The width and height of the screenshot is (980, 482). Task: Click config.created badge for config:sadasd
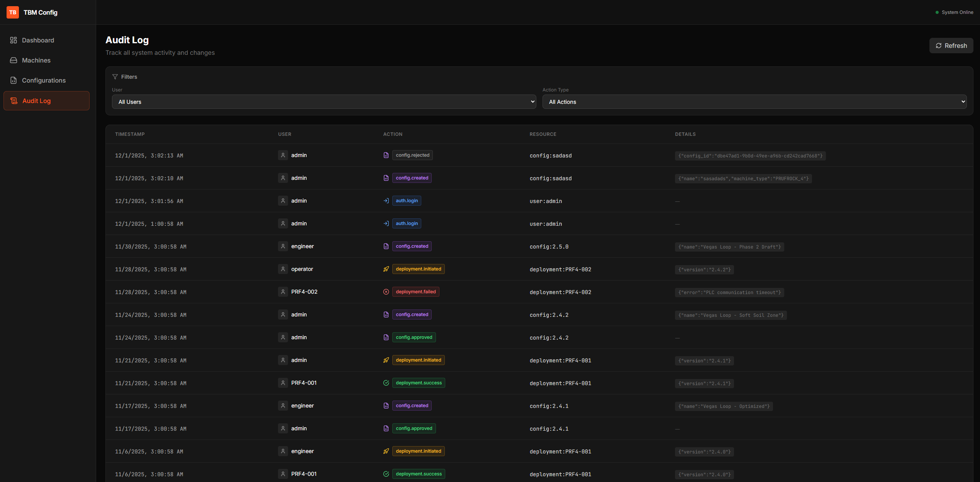412,178
